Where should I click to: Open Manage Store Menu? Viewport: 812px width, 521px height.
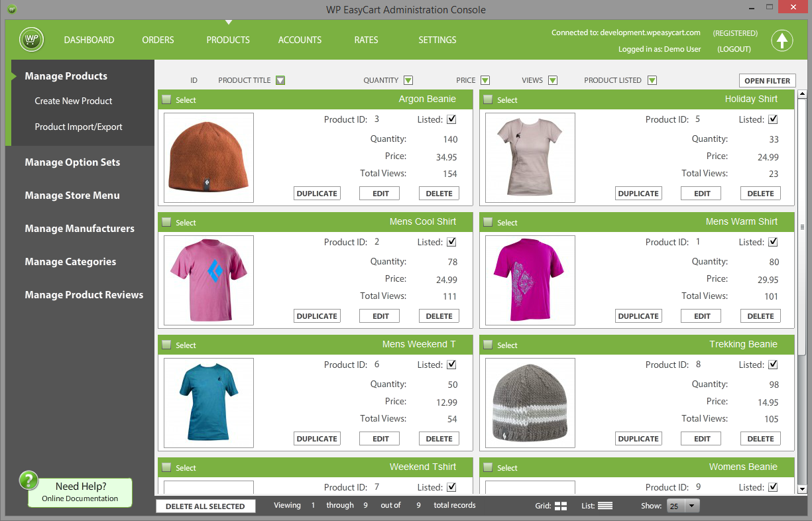72,196
